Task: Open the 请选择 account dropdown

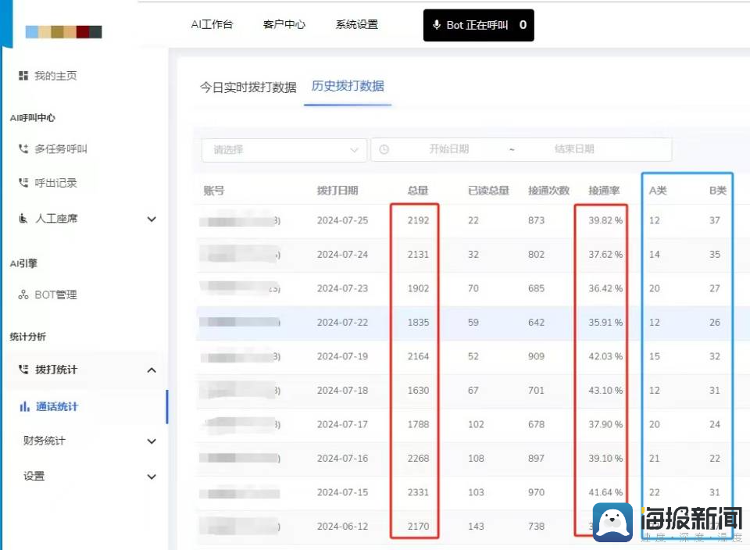Action: (284, 150)
